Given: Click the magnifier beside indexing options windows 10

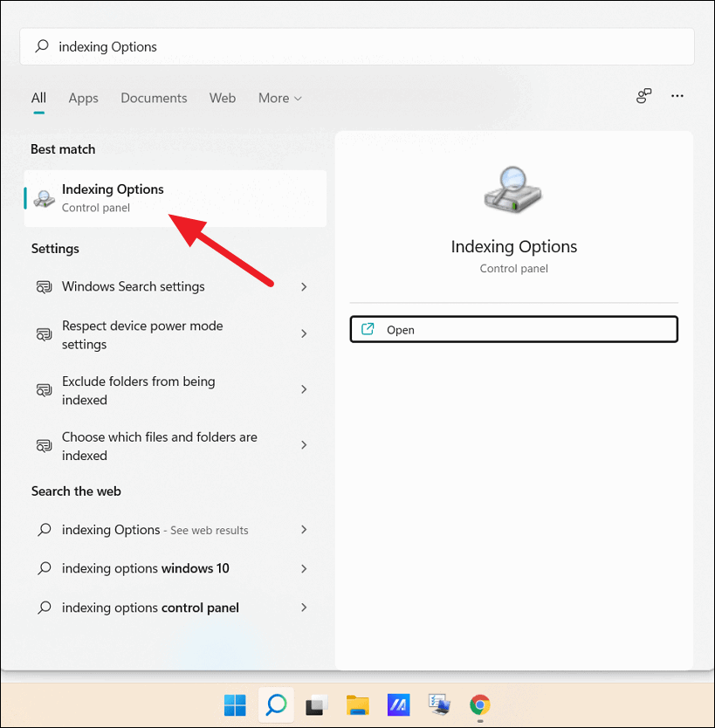Looking at the screenshot, I should [x=45, y=568].
